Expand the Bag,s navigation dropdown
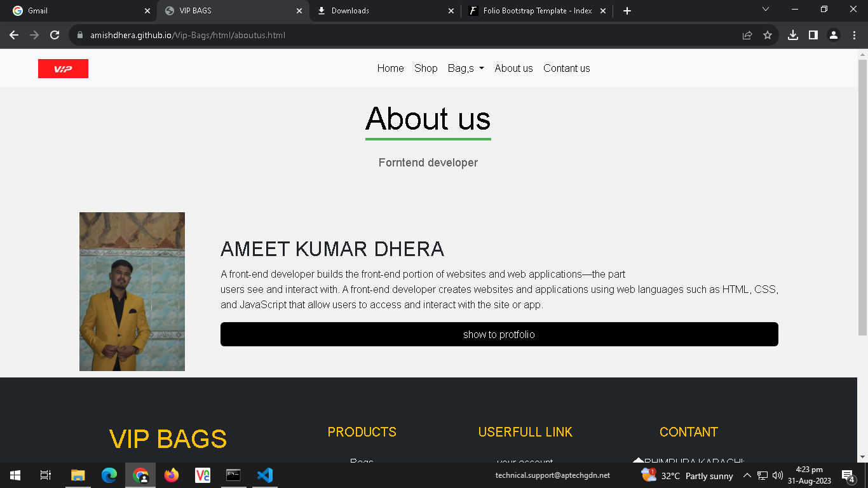 (465, 68)
